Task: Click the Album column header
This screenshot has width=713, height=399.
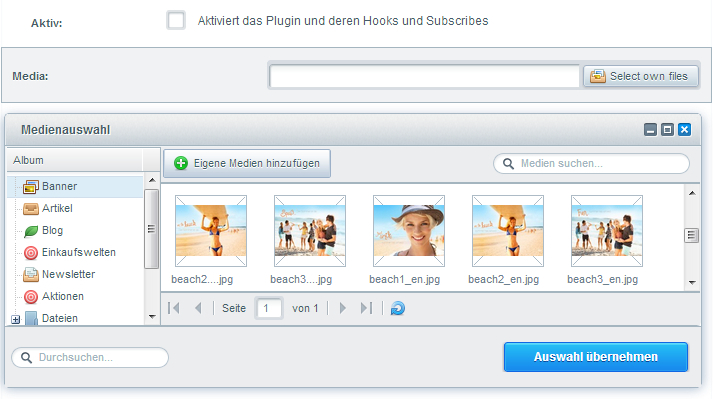Action: pyautogui.click(x=75, y=160)
